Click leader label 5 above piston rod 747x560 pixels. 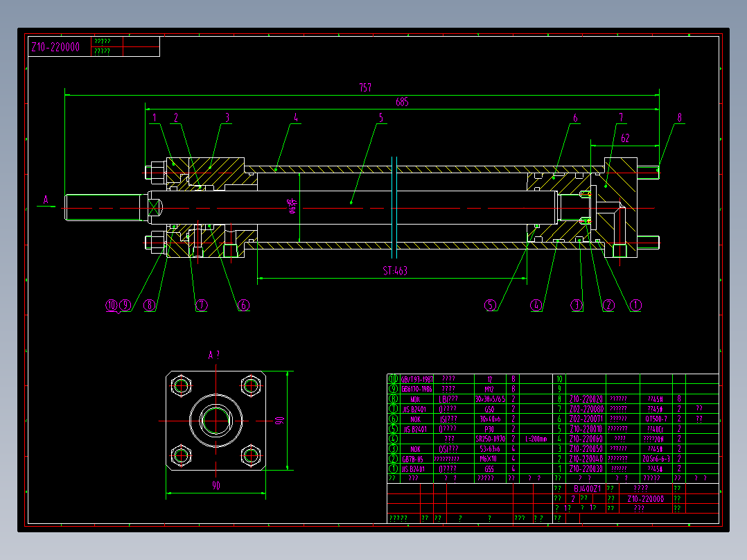tap(380, 117)
